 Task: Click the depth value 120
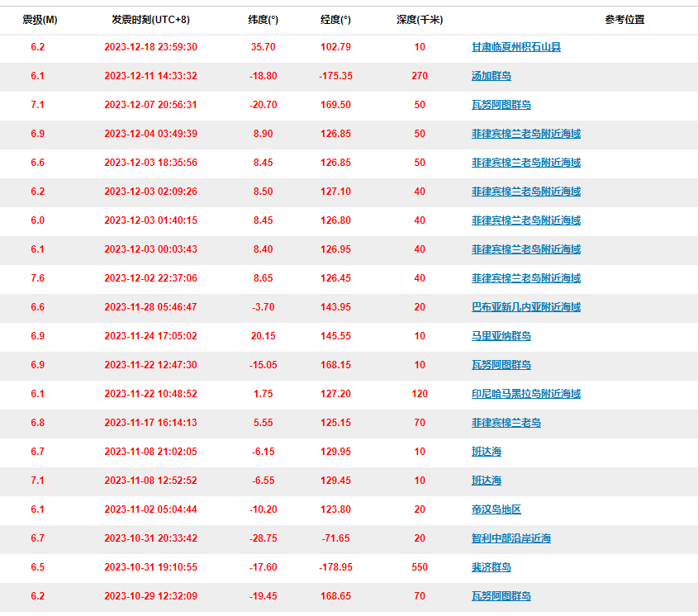[x=420, y=395]
